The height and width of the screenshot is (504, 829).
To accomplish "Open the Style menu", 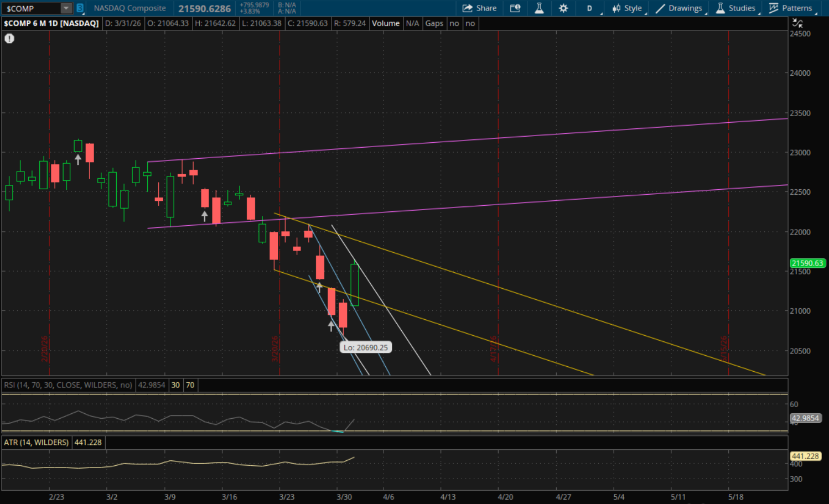I will [627, 8].
